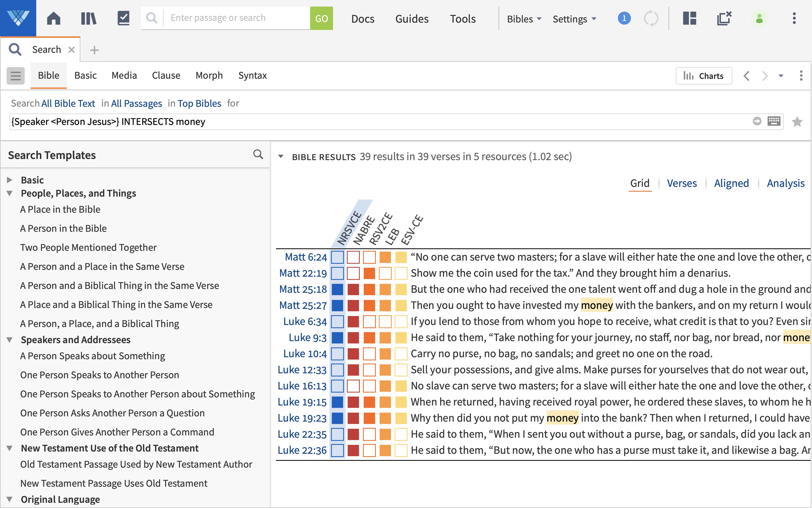Click the Verbum logo icon
This screenshot has width=812, height=508.
pos(18,18)
